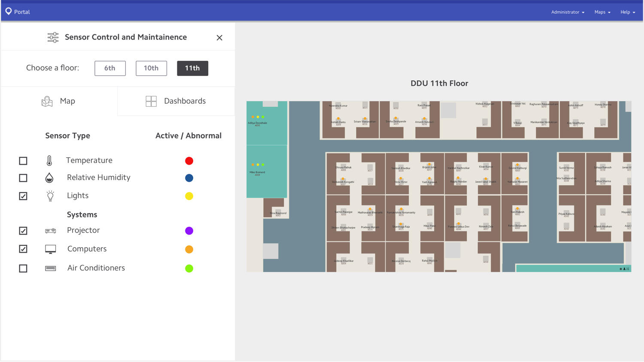Image resolution: width=644 pixels, height=362 pixels.
Task: Click the Computers monitor icon
Action: tap(50, 249)
